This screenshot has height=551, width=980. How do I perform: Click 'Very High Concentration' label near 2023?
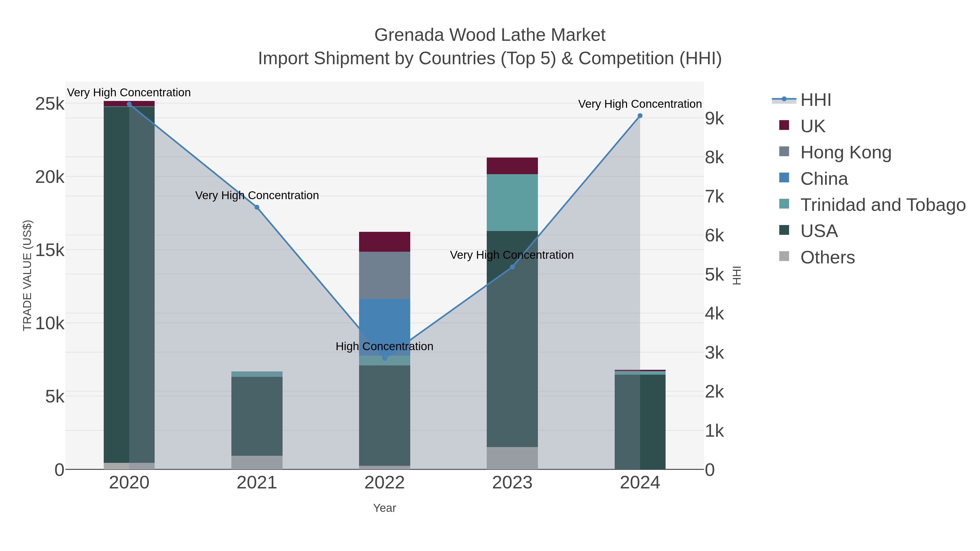pos(512,255)
